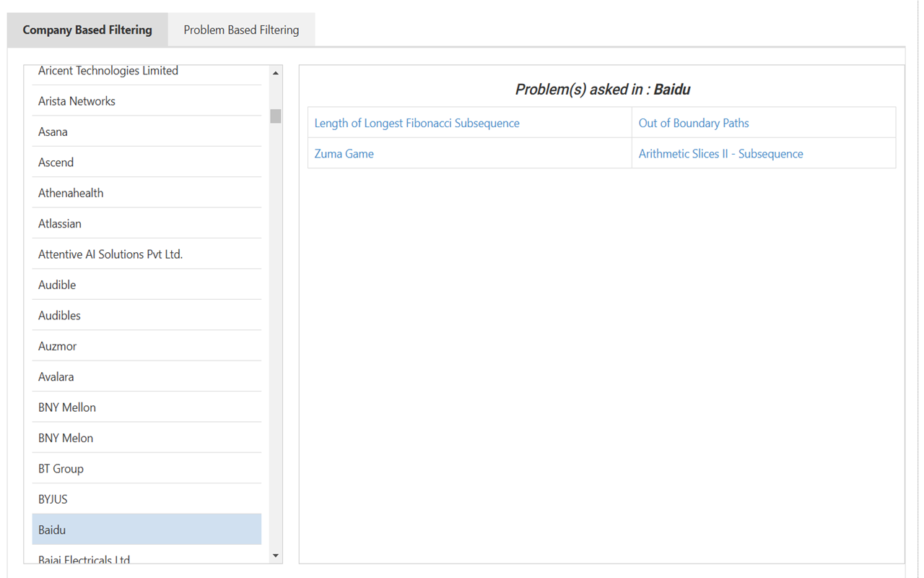
Task: Choose BYJUS in the company list
Action: click(x=53, y=499)
